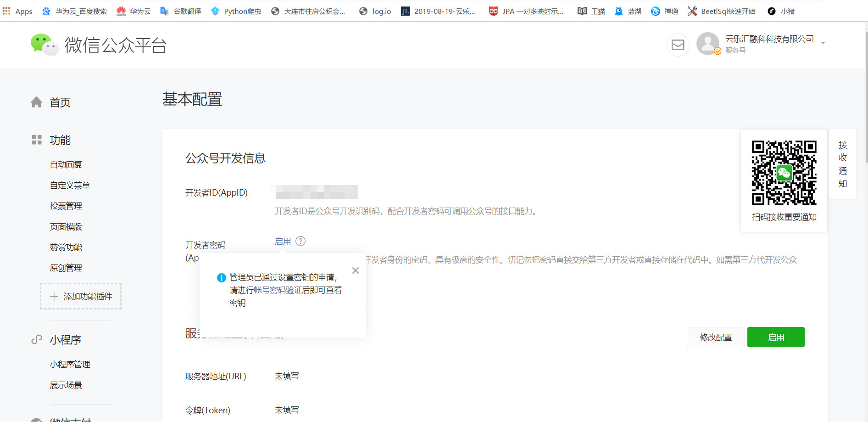This screenshot has width=868, height=422.
Task: Click the account avatar icon
Action: point(708,44)
